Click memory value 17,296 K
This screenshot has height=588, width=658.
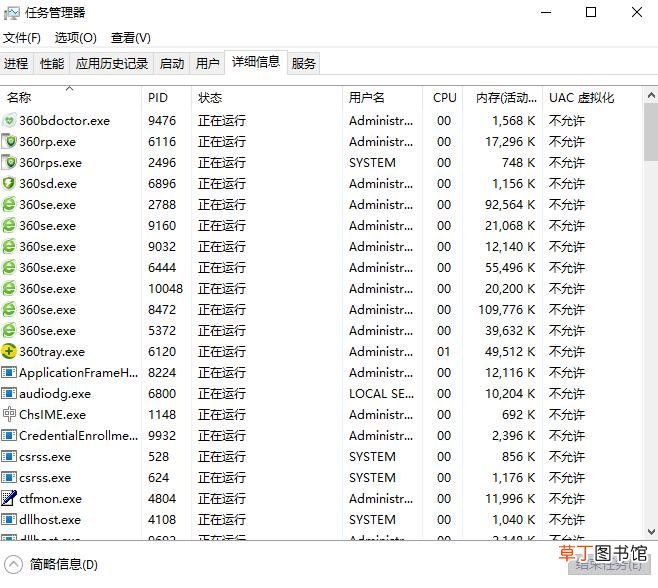510,142
